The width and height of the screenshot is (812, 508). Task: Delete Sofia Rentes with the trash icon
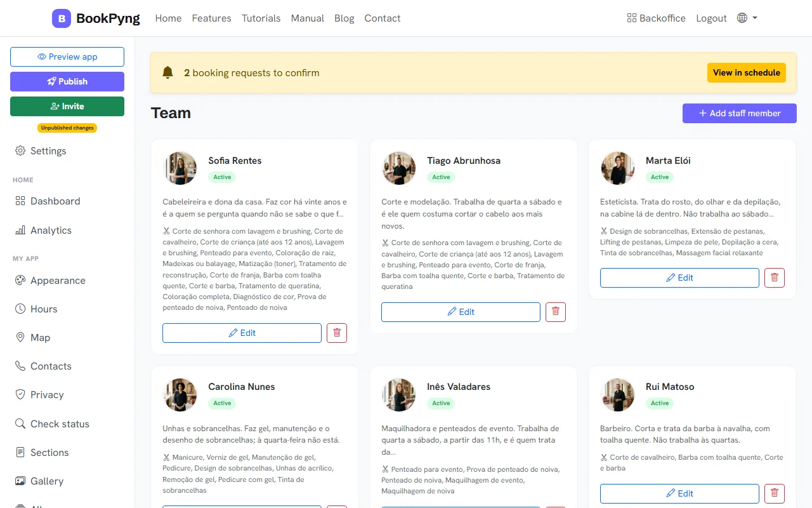coord(337,333)
